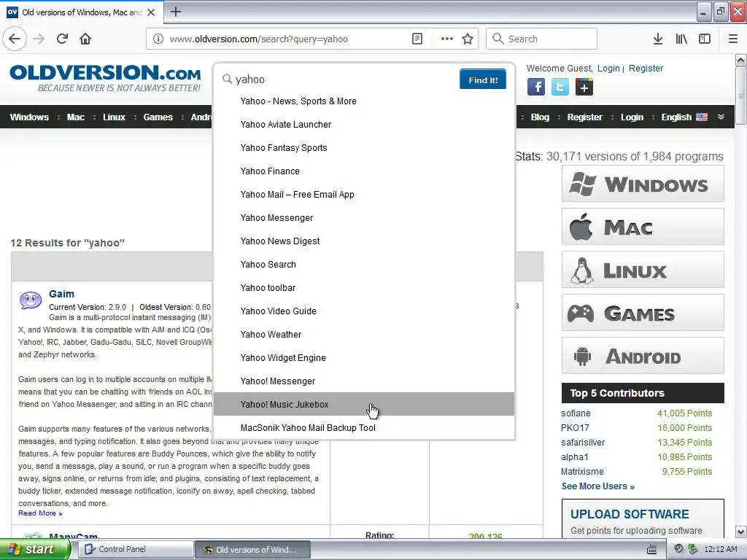The height and width of the screenshot is (560, 747).
Task: Select Yahoo Video Guide suggestion
Action: tap(364, 311)
